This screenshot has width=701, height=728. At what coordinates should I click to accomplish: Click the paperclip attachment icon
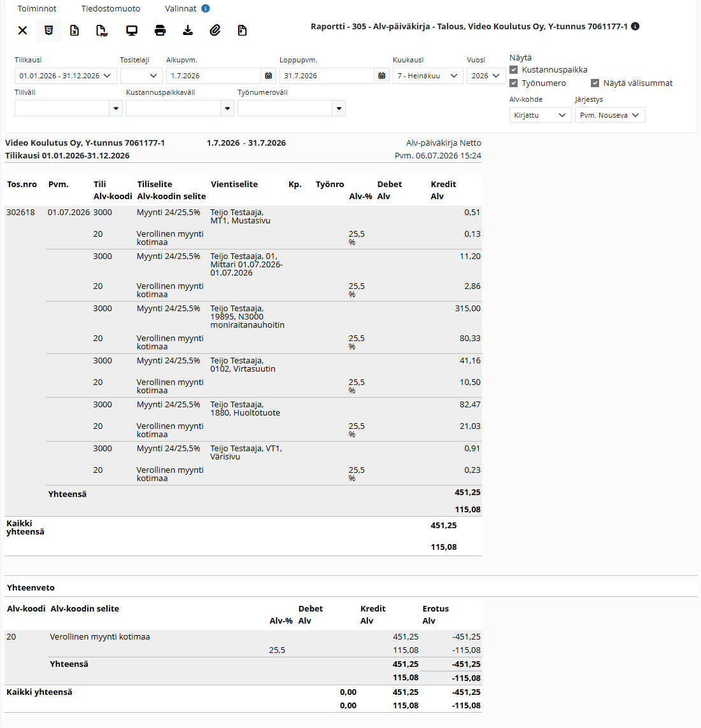(215, 31)
